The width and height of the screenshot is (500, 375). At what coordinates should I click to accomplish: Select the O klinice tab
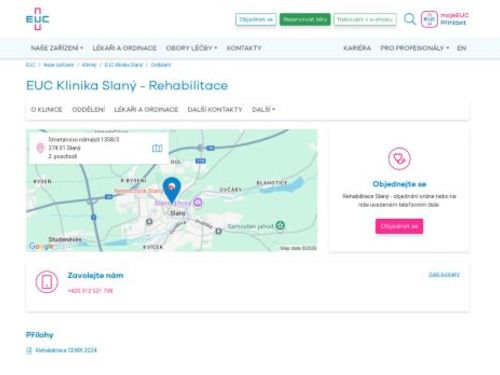tap(46, 109)
